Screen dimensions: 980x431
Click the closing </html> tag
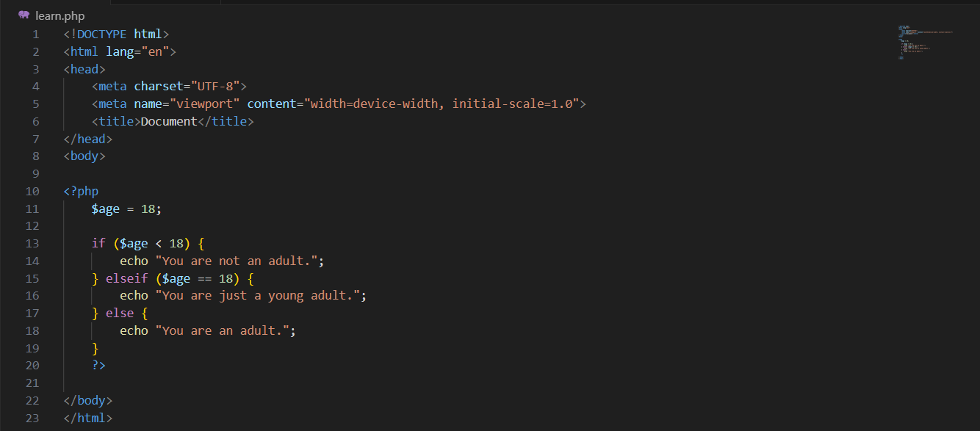tap(88, 419)
